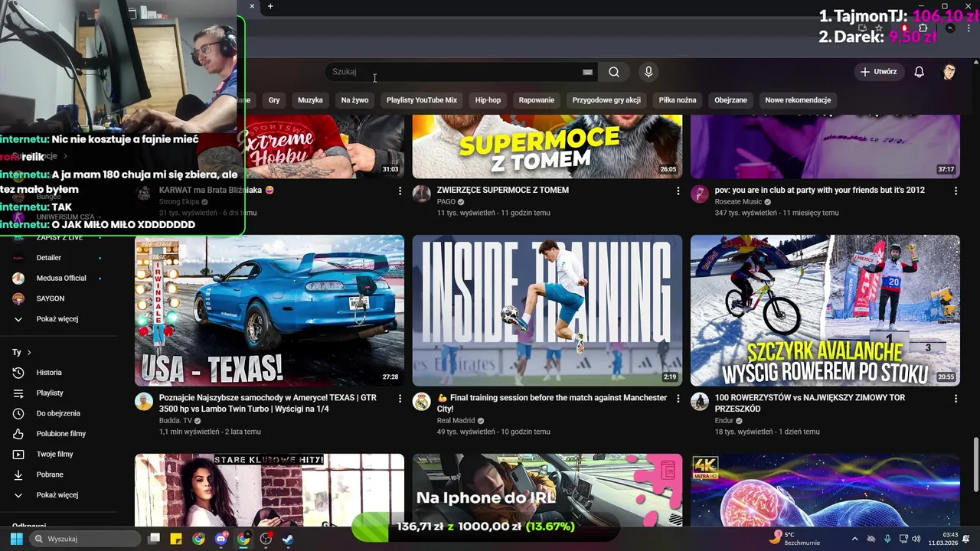Open Task View on taskbar
Screen dimensions: 980x551
tap(154, 539)
